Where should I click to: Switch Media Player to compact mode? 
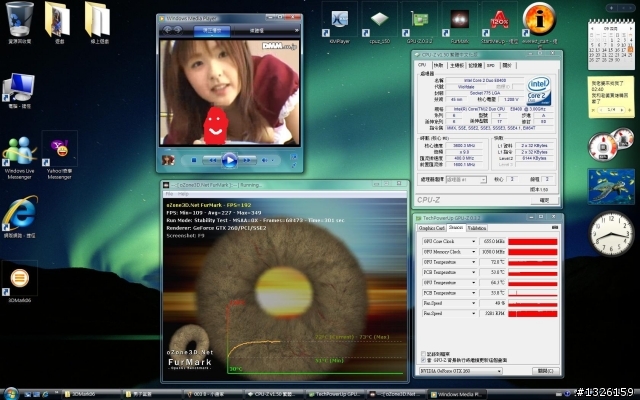[x=293, y=165]
